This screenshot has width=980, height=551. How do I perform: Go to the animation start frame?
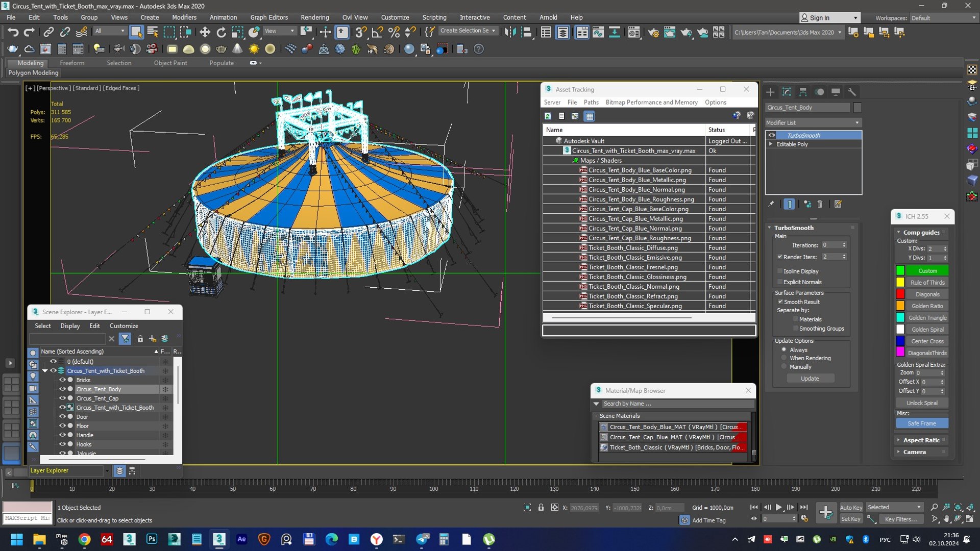[x=754, y=507]
